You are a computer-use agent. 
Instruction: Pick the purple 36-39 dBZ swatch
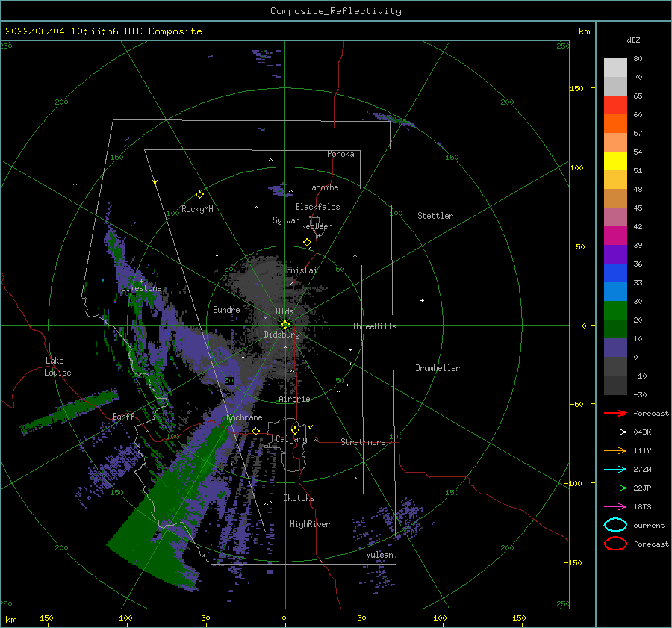click(x=615, y=254)
